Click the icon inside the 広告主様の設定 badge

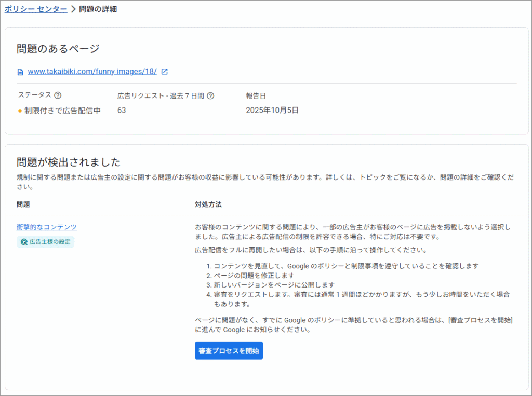click(x=24, y=242)
